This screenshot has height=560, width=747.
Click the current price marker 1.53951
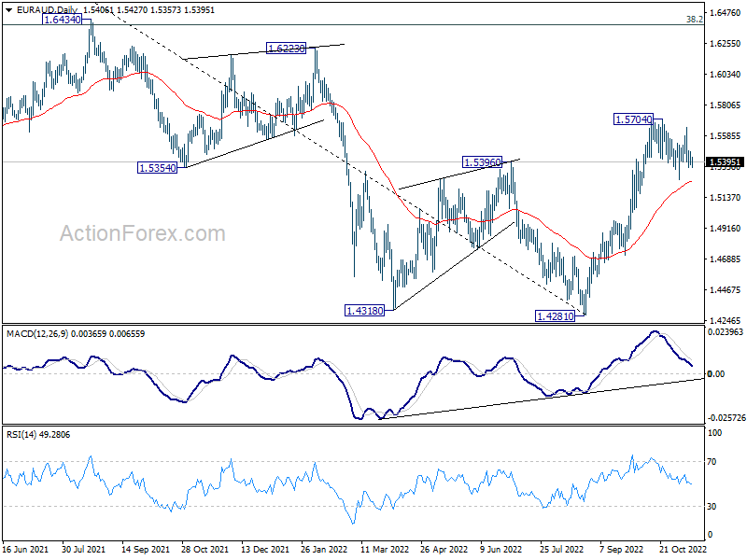(x=725, y=162)
